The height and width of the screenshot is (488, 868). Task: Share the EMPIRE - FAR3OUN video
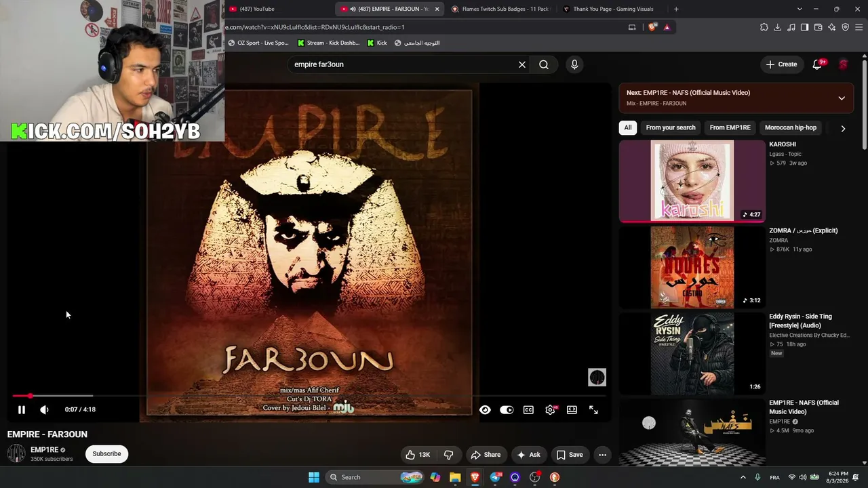(x=486, y=455)
